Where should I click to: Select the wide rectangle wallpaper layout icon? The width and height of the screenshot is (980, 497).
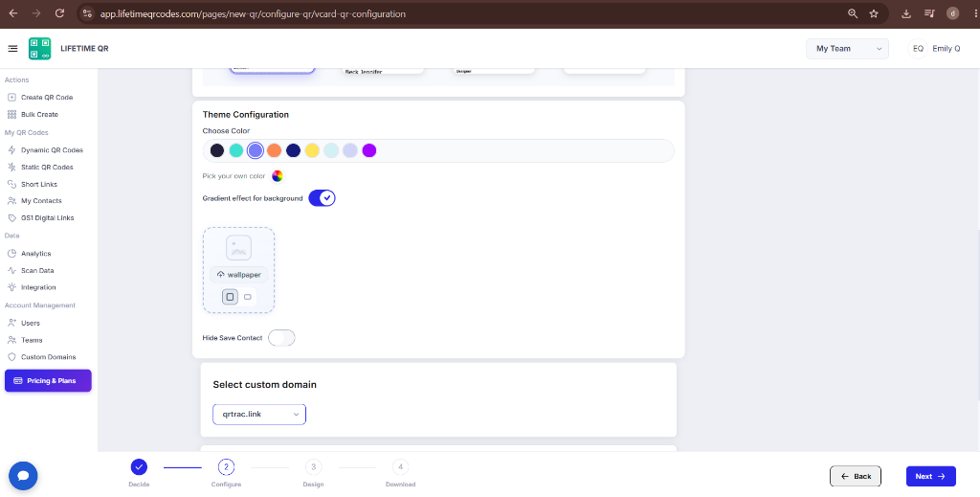pos(248,297)
